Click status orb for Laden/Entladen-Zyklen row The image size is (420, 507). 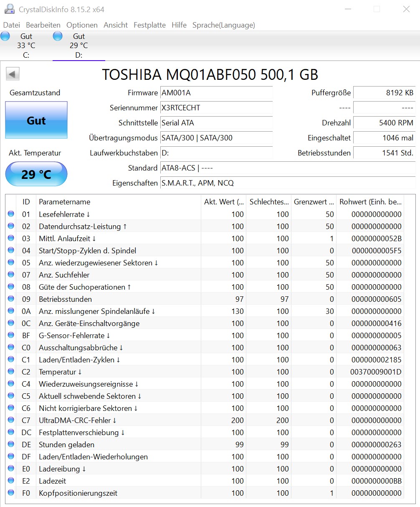tap(11, 360)
